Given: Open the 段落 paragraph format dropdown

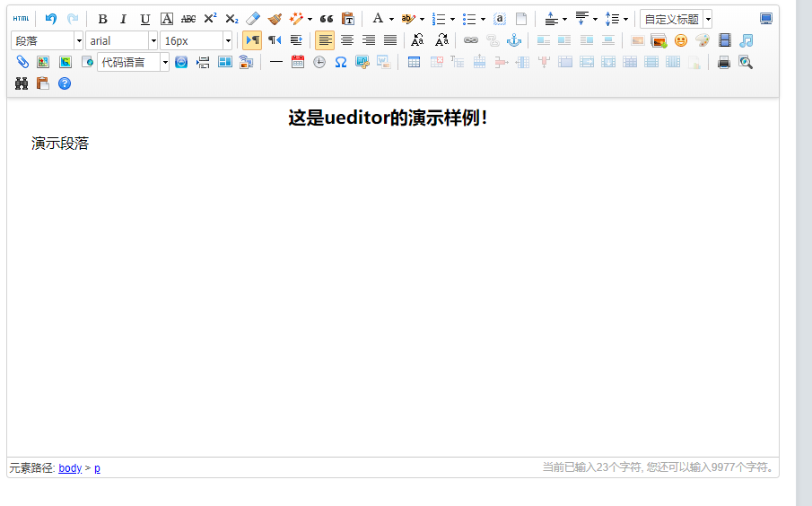Looking at the screenshot, I should 48,40.
